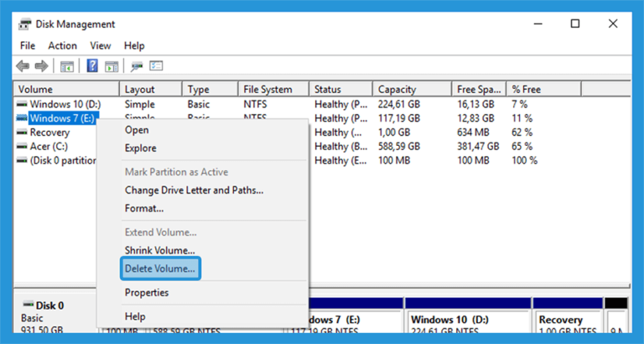Click the Forward arrow toolbar icon
The height and width of the screenshot is (344, 644).
pyautogui.click(x=41, y=65)
